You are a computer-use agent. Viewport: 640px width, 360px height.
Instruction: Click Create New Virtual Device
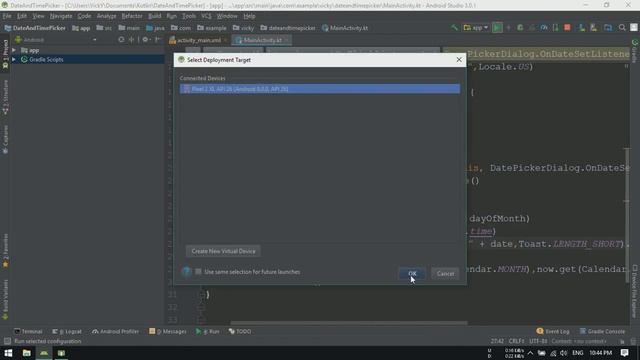coord(223,251)
